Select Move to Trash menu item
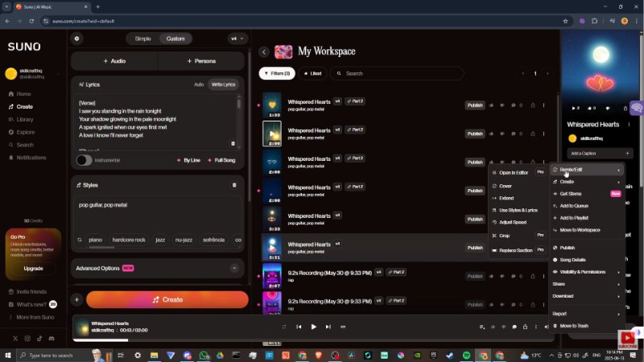This screenshot has width=644, height=362. pyautogui.click(x=574, y=326)
